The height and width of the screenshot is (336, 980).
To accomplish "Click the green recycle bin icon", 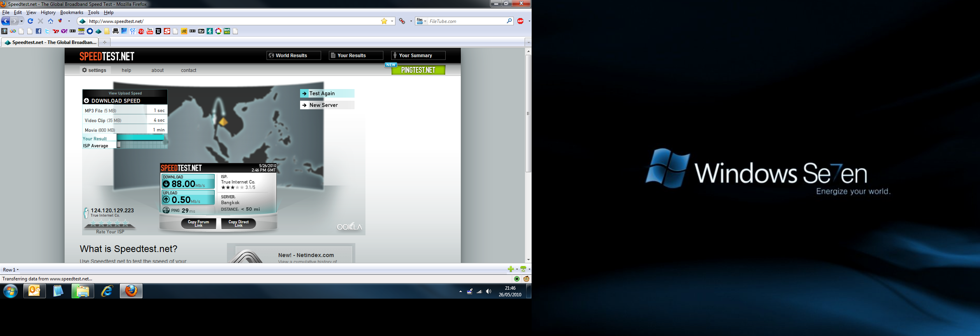I will click(523, 269).
